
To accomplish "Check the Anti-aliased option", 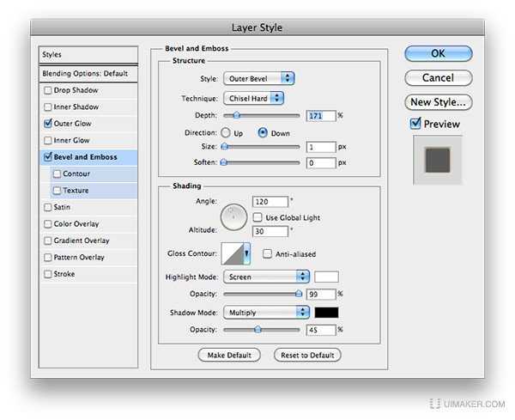I will point(267,253).
